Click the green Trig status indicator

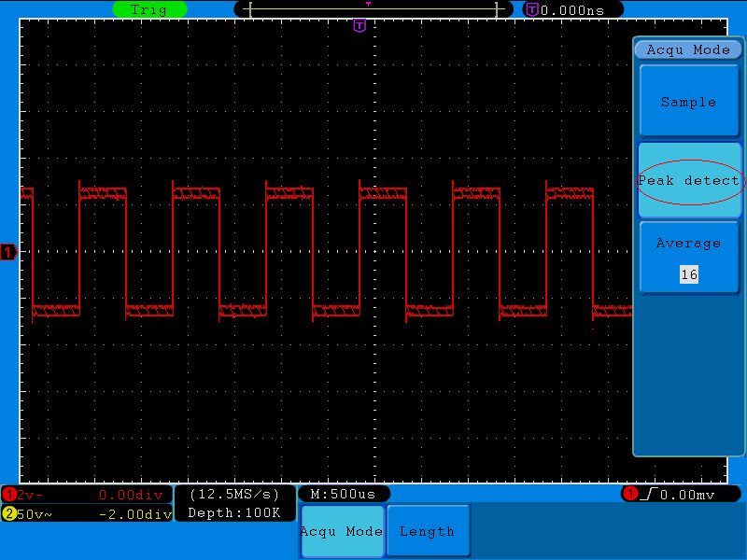pyautogui.click(x=149, y=9)
